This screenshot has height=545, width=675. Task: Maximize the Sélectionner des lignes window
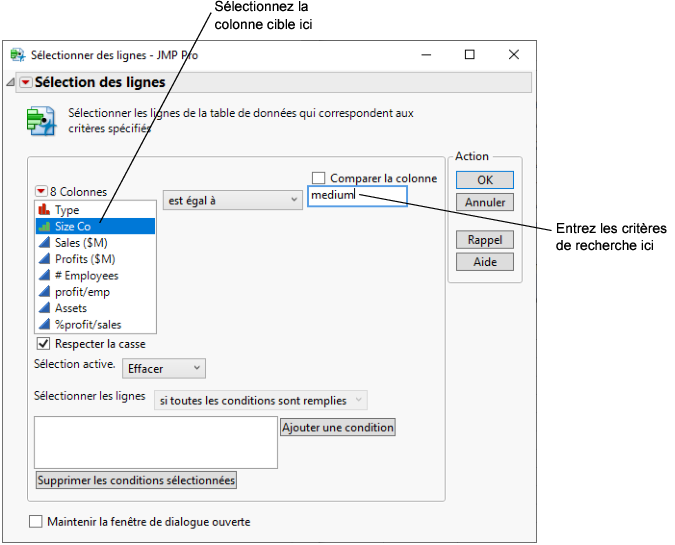(x=470, y=55)
